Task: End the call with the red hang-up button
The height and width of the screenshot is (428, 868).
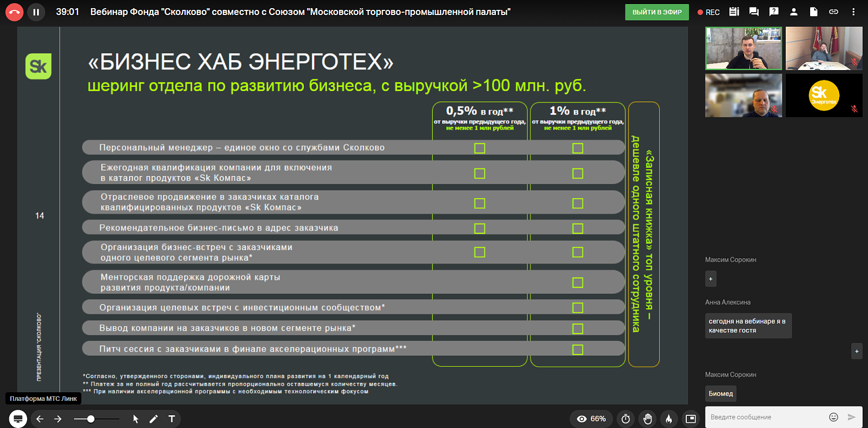Action: 14,12
